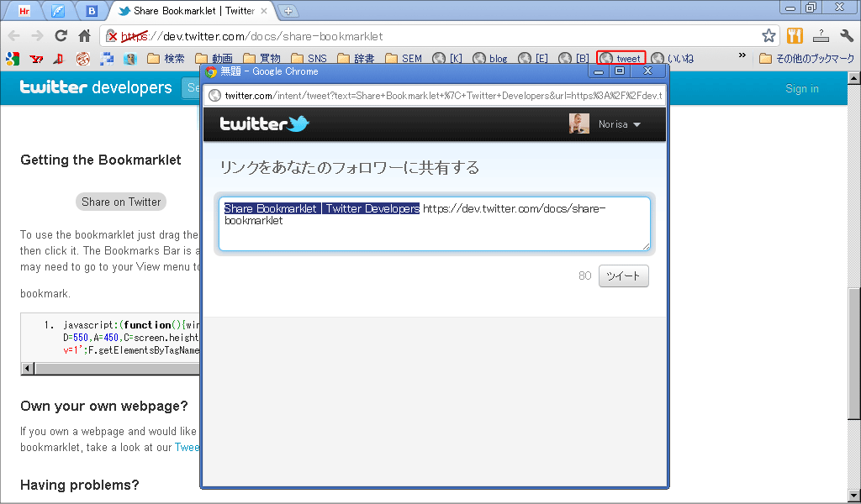Click the browser back arrow
Image resolution: width=861 pixels, height=504 pixels.
(x=14, y=36)
